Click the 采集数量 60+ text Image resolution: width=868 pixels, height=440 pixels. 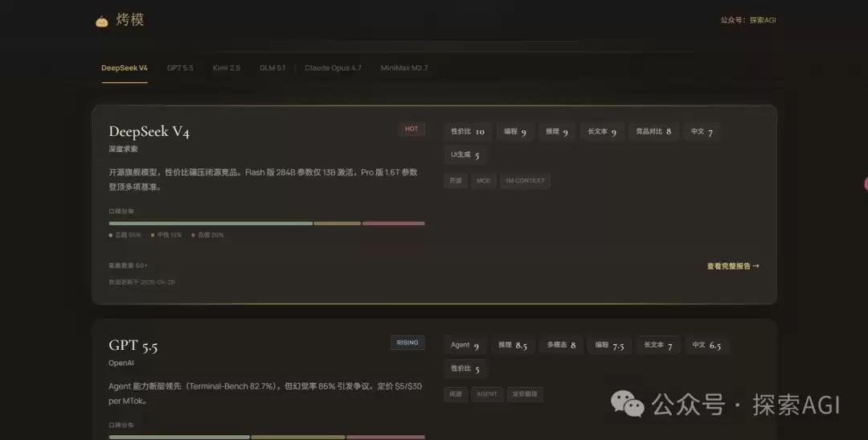(128, 265)
